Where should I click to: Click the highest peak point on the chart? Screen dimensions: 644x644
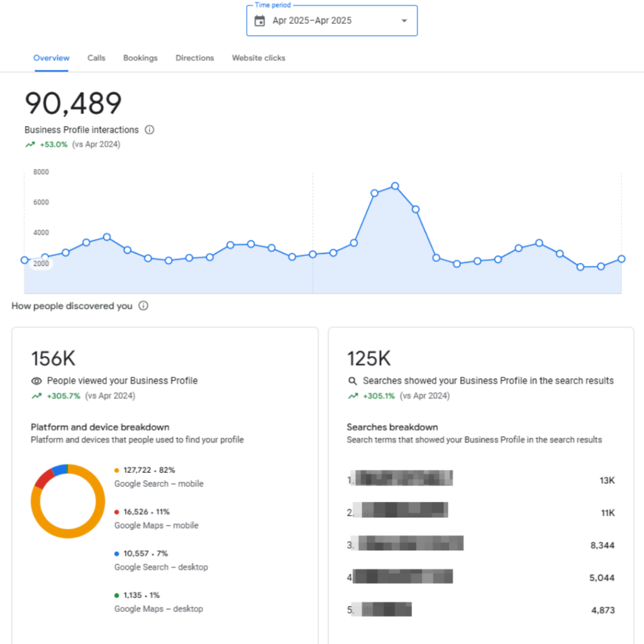(x=395, y=186)
